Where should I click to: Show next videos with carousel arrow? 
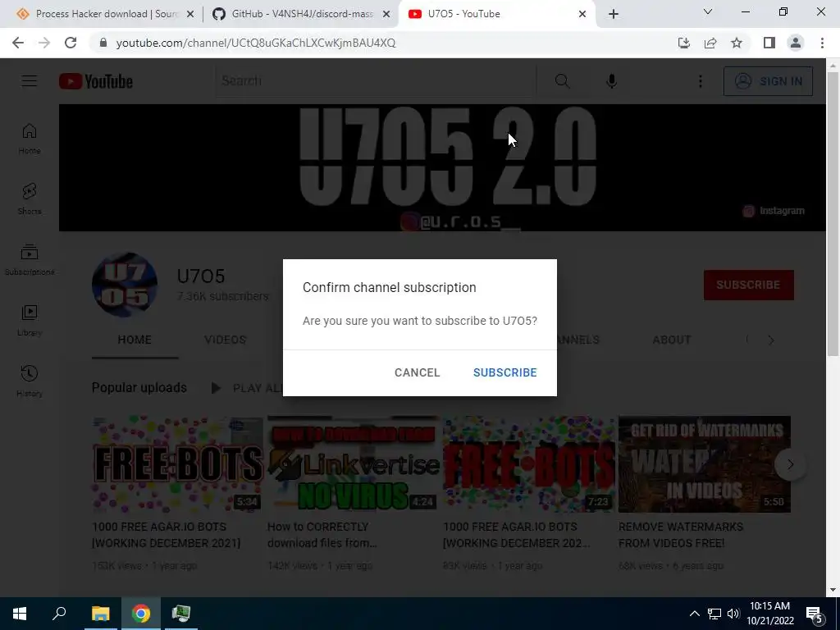(790, 464)
